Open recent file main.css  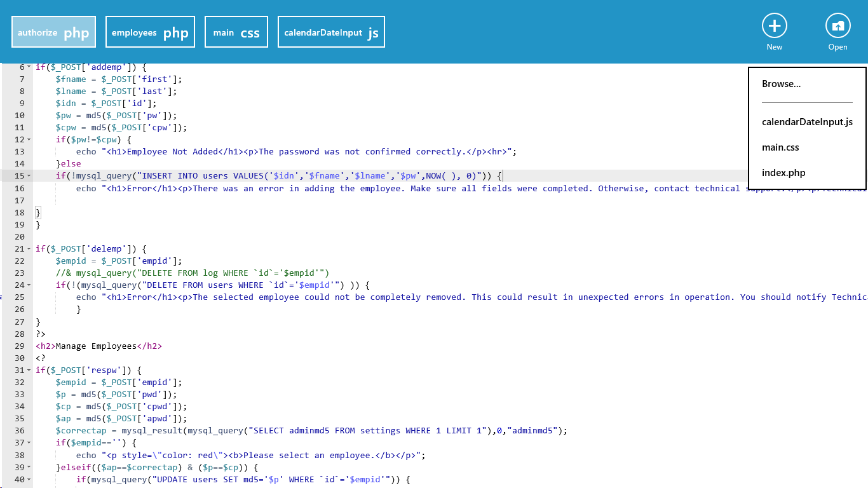tap(780, 147)
